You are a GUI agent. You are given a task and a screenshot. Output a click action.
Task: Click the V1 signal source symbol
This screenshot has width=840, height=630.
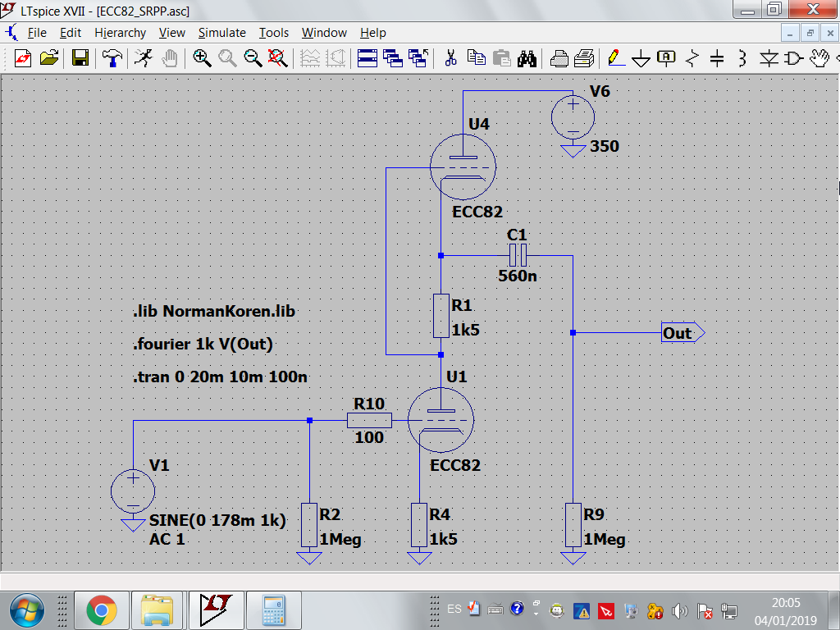coord(133,491)
